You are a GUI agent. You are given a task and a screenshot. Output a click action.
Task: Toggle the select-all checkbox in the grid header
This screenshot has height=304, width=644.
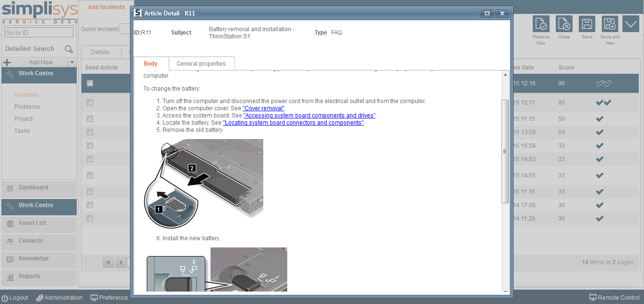tap(89, 83)
